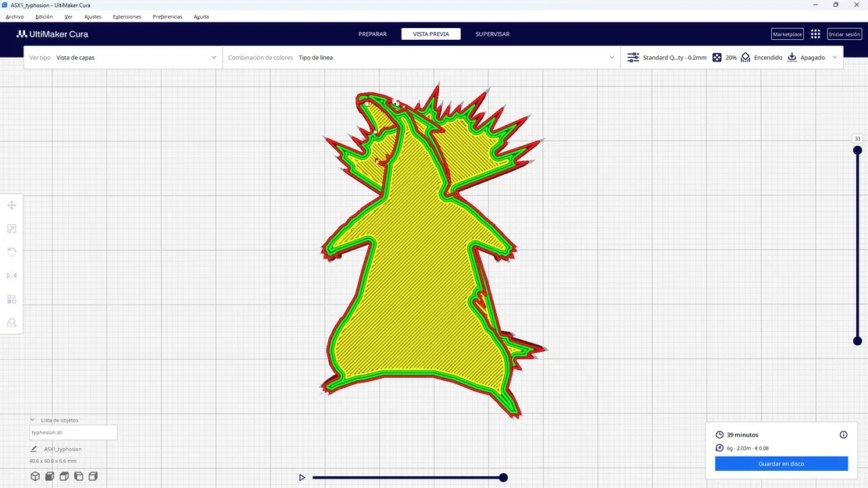
Task: Switch to the 3D camera view icon
Action: coord(35,476)
